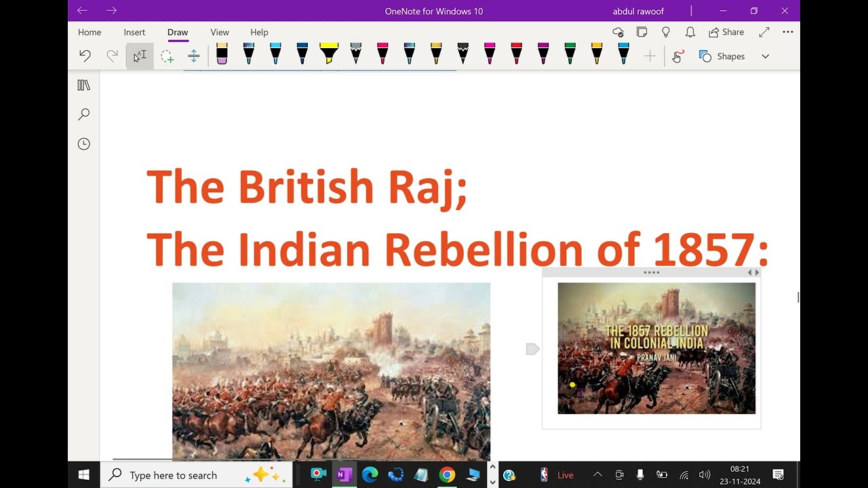868x488 pixels.
Task: Open the feed sticky notes pane icon
Action: tap(642, 32)
